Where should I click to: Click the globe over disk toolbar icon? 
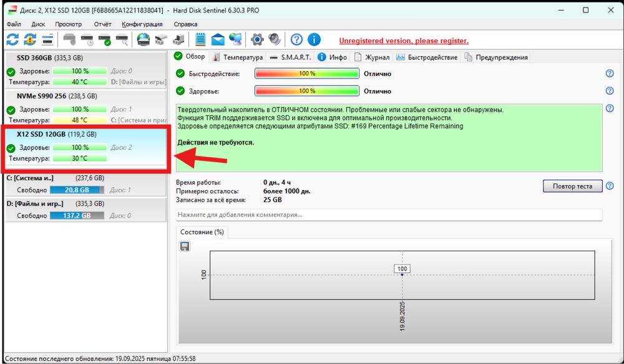(144, 39)
